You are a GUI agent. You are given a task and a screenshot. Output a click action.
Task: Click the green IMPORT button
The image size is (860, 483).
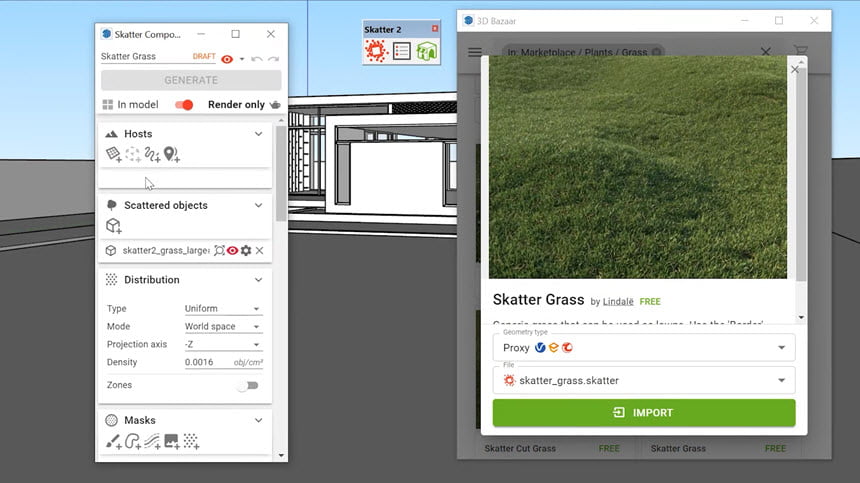point(644,413)
